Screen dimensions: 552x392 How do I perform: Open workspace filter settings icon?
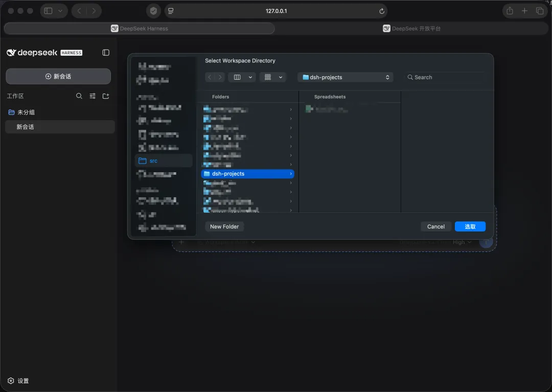[92, 96]
